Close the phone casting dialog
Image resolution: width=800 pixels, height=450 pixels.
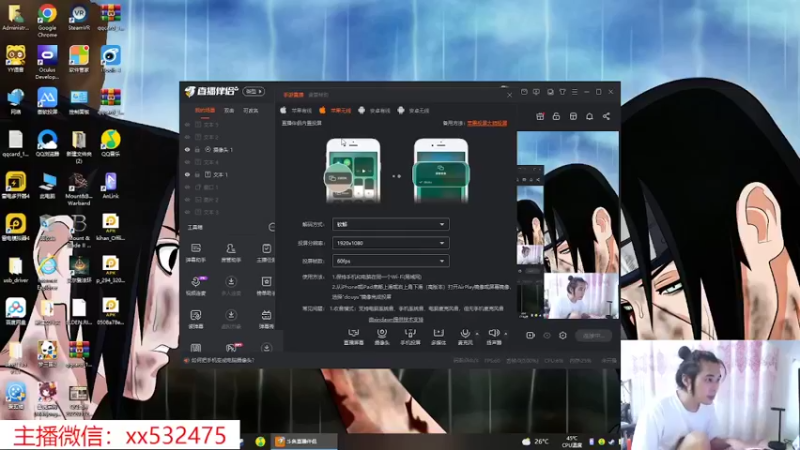coord(509,95)
